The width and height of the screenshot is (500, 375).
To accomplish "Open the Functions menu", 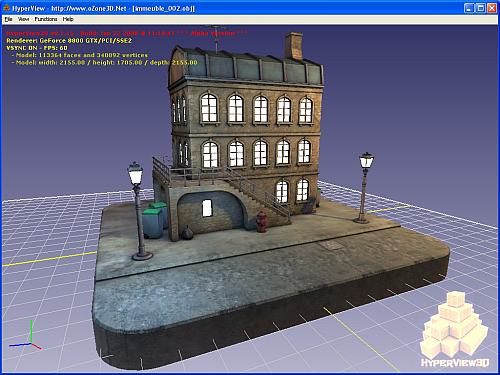I will click(46, 19).
